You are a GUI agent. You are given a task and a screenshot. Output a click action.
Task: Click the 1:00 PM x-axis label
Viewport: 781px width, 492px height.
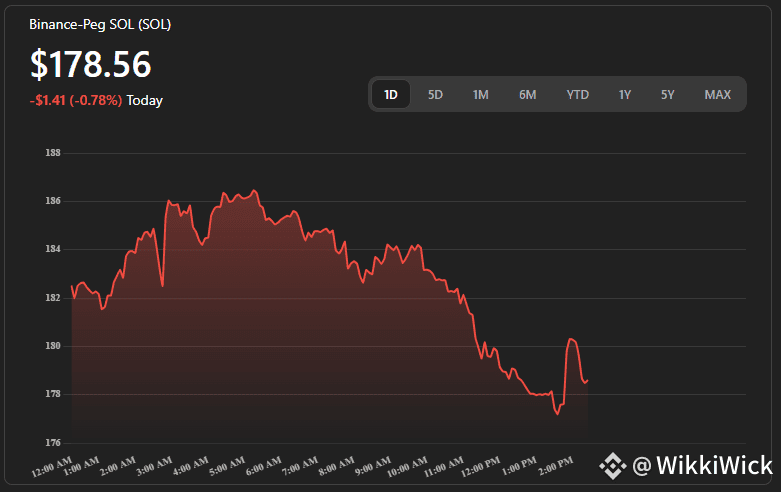[x=519, y=466]
